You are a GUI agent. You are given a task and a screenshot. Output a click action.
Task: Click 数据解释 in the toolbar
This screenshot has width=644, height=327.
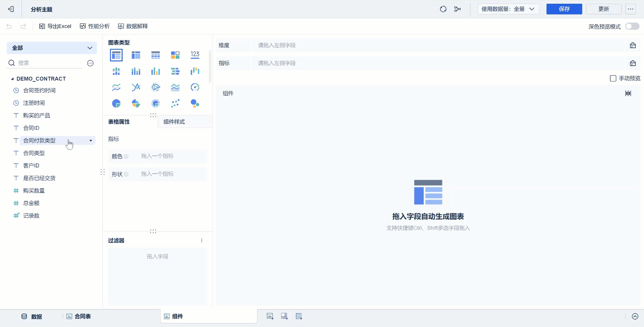[133, 26]
